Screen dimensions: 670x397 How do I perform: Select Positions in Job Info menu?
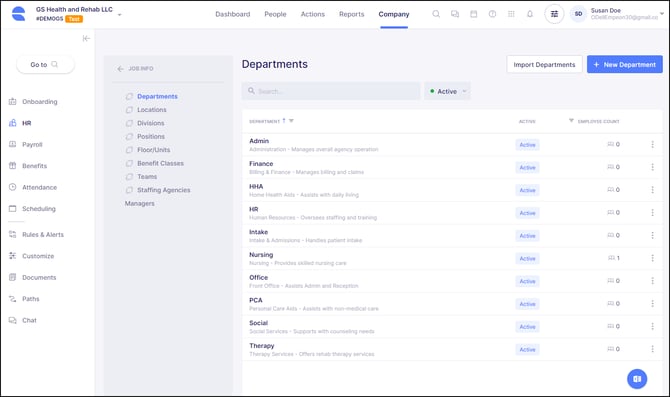151,136
